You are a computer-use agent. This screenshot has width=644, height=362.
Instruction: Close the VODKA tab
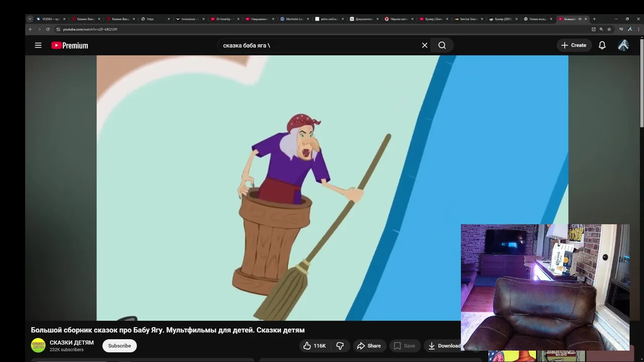(x=64, y=19)
